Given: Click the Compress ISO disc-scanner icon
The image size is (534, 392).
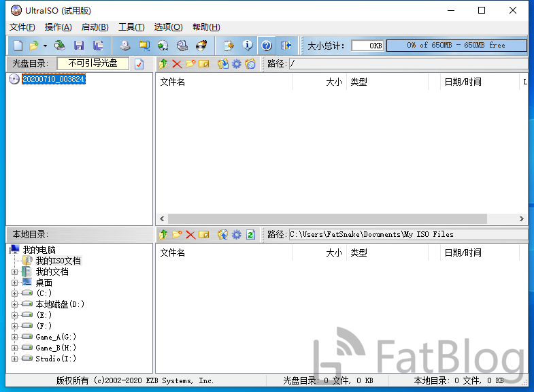Looking at the screenshot, I should pos(182,46).
